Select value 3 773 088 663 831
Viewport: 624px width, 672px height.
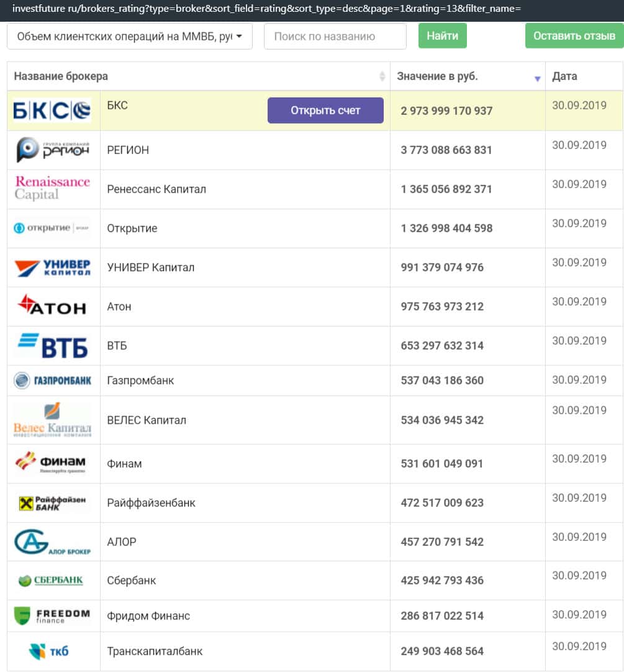(x=446, y=150)
